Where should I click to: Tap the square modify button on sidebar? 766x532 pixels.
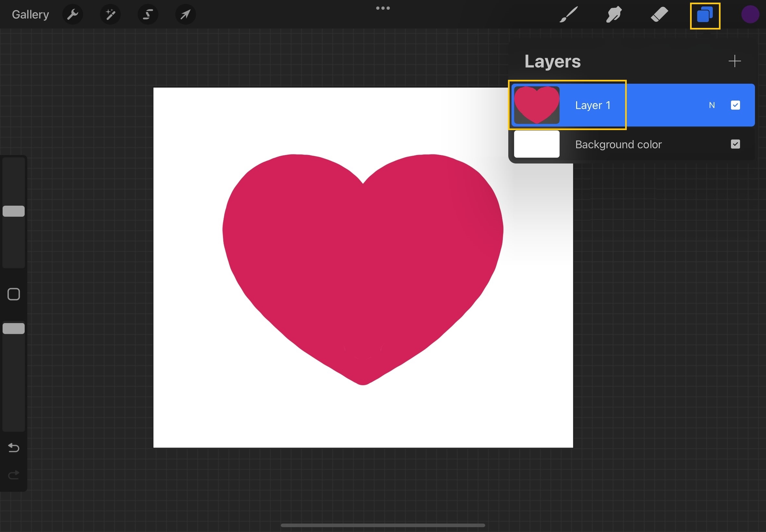pyautogui.click(x=14, y=294)
